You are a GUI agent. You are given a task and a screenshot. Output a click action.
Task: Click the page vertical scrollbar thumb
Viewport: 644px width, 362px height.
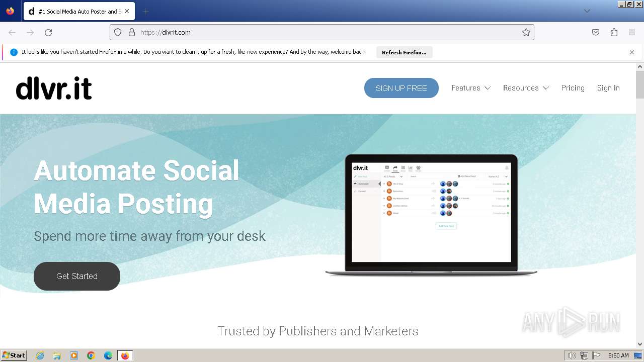point(640,84)
